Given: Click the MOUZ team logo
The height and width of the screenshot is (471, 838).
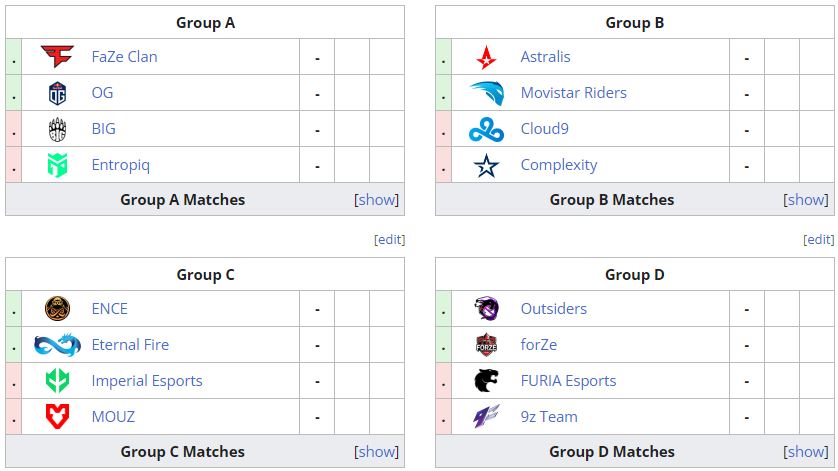Looking at the screenshot, I should [x=57, y=417].
